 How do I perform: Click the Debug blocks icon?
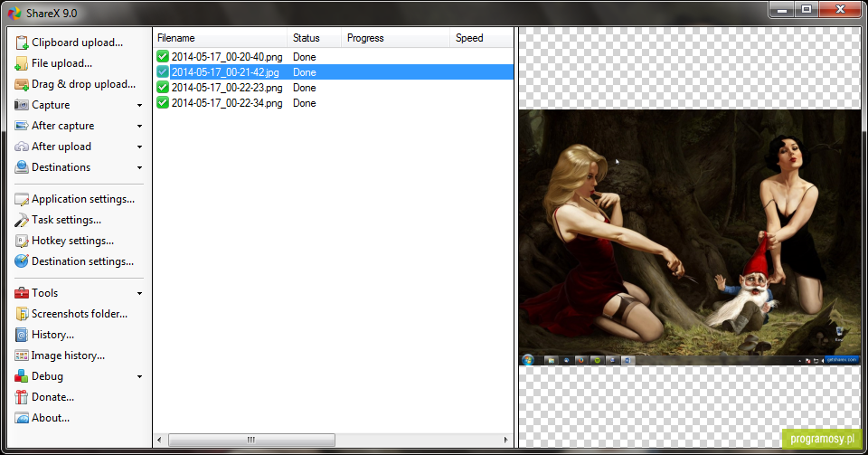pyautogui.click(x=22, y=376)
